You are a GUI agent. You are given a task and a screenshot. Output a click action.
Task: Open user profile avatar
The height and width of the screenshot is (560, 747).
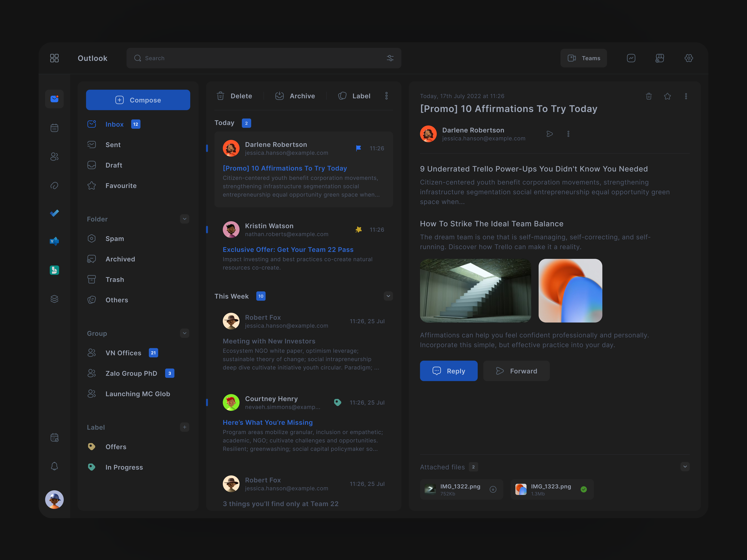(x=54, y=500)
